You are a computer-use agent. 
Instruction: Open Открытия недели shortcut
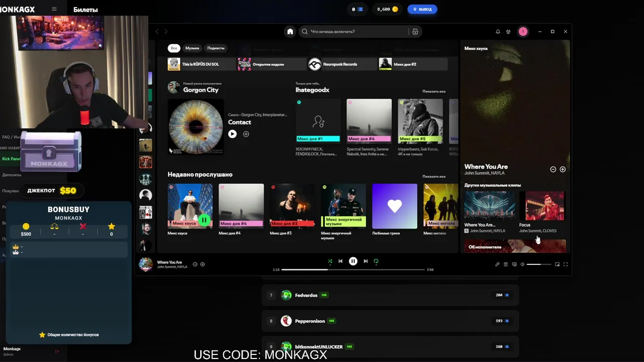(272, 64)
